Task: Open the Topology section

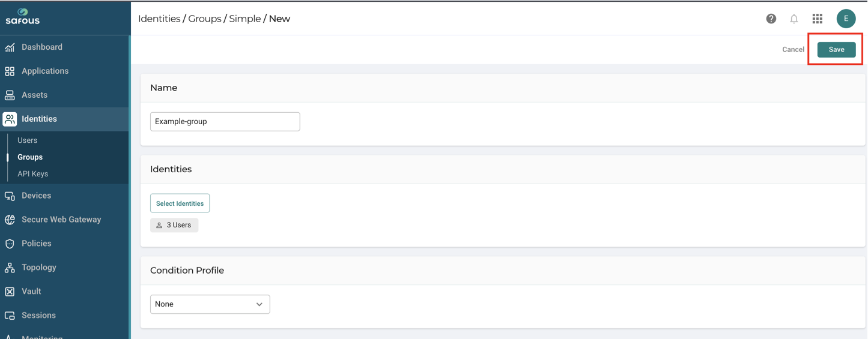Action: [64, 268]
